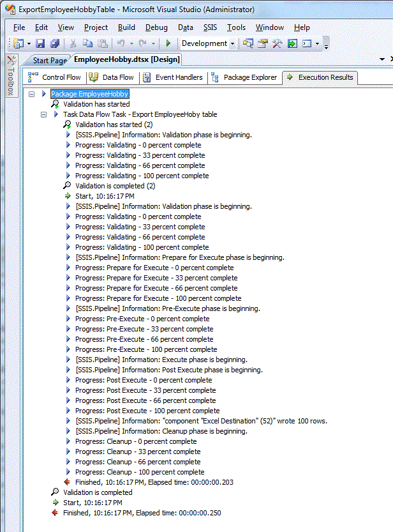Click the Copy icon in the toolbar
Image resolution: width=393 pixels, height=532 pixels.
88,43
